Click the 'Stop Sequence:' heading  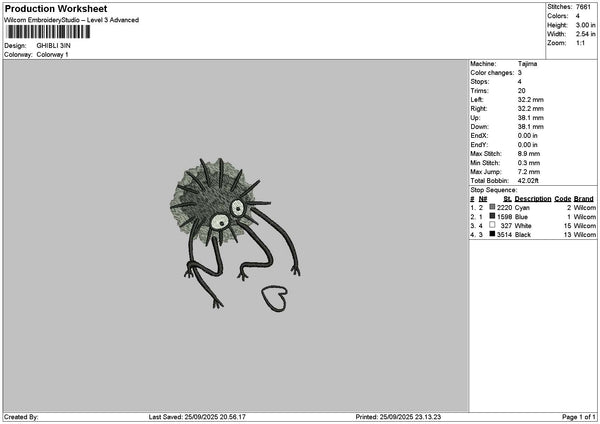pyautogui.click(x=493, y=190)
